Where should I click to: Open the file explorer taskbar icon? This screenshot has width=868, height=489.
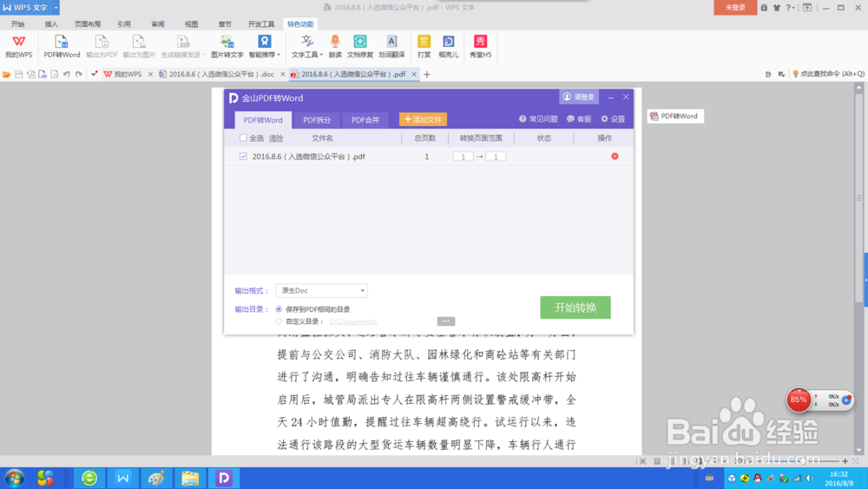pyautogui.click(x=190, y=478)
